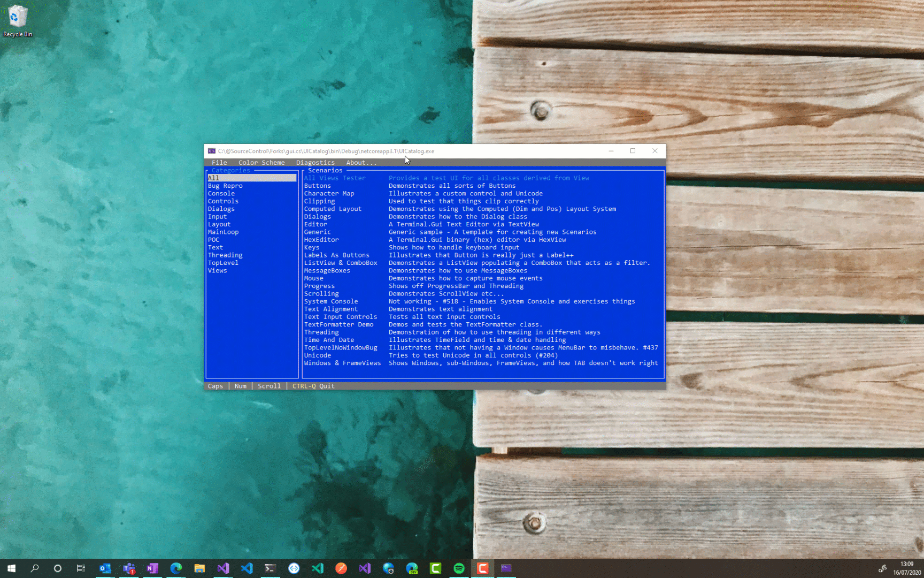The image size is (924, 578).
Task: Open Microsoft Edge from the taskbar
Action: click(x=176, y=568)
